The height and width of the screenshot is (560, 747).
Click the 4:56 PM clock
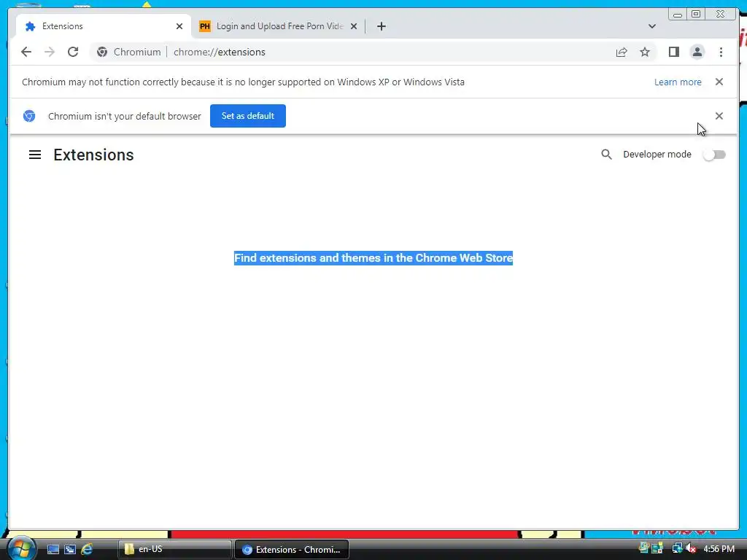719,549
